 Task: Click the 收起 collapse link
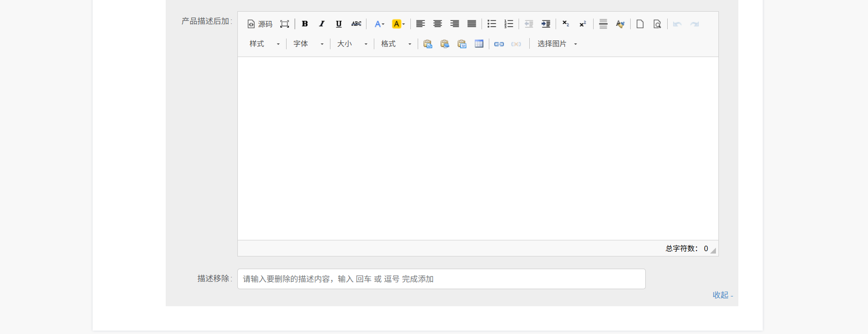tap(720, 295)
